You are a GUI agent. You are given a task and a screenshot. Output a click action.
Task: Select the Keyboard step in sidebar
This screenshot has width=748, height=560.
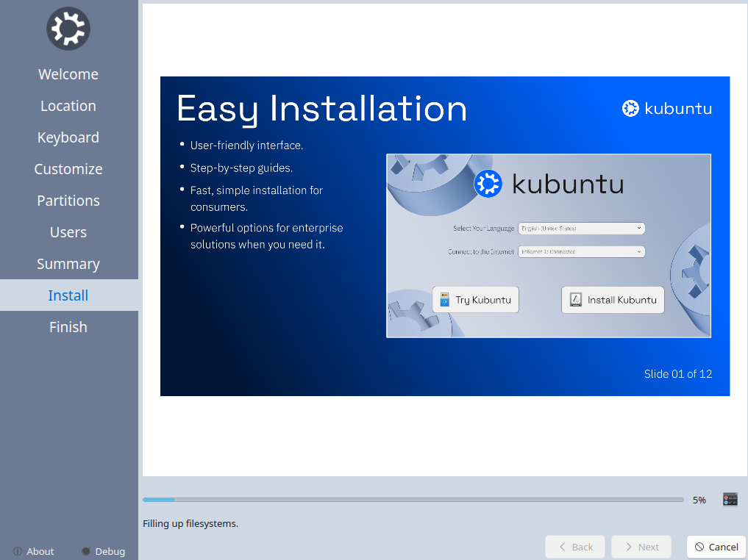click(68, 137)
